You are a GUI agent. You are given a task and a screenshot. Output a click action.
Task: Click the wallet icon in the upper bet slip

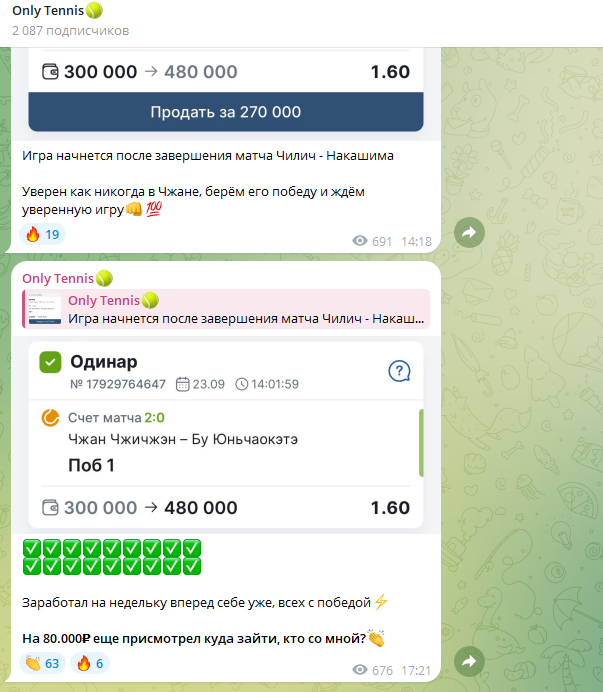(x=50, y=71)
